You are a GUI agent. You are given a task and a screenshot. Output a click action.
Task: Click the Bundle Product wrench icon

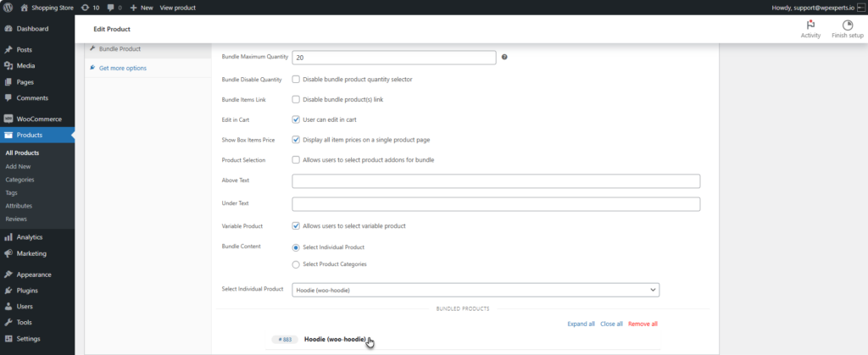pyautogui.click(x=92, y=48)
